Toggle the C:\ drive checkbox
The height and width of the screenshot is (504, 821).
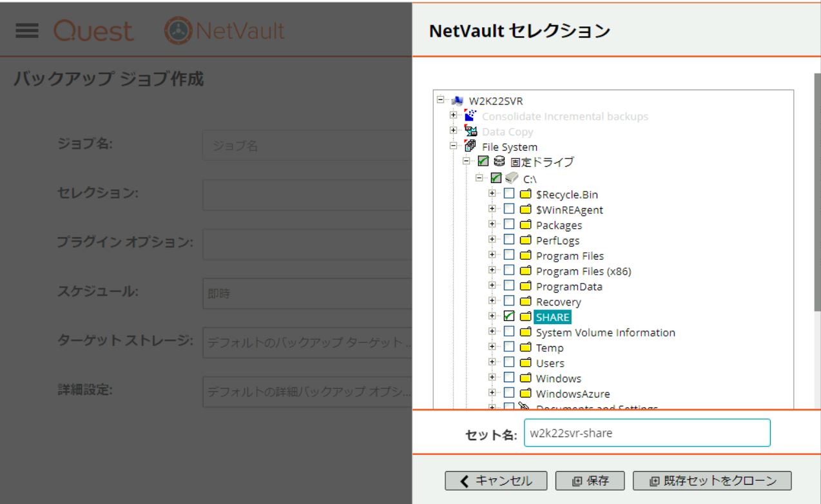pyautogui.click(x=496, y=177)
